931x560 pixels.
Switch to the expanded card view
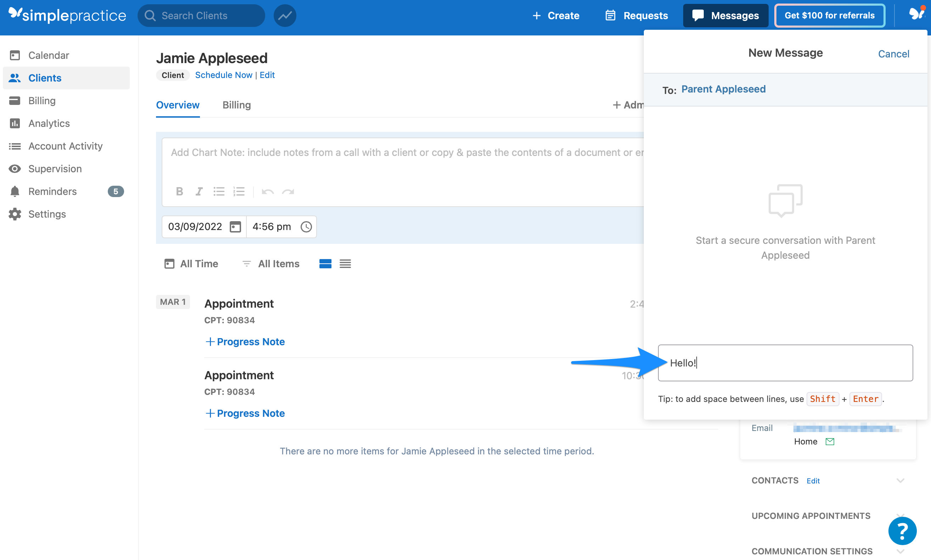click(x=325, y=264)
